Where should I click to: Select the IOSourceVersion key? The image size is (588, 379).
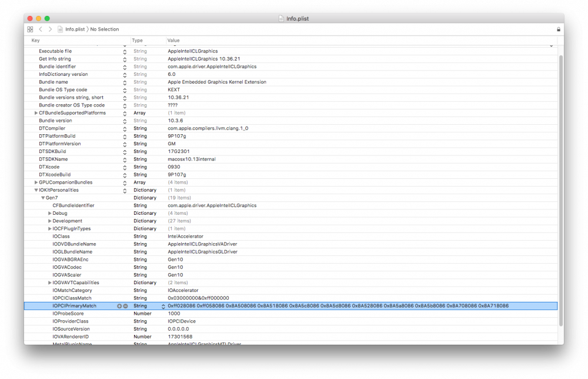[71, 329]
